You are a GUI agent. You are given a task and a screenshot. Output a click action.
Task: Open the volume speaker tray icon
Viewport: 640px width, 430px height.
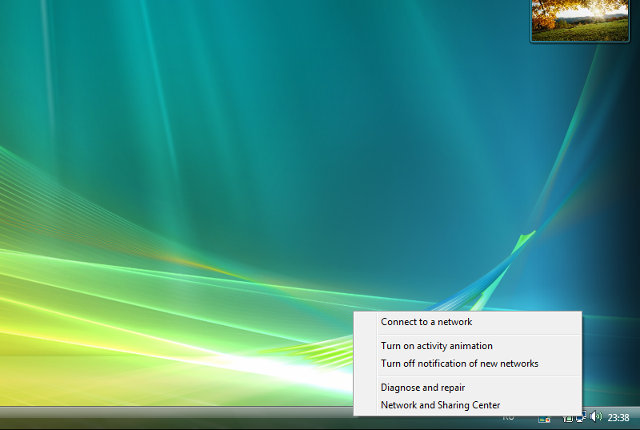coord(596,417)
